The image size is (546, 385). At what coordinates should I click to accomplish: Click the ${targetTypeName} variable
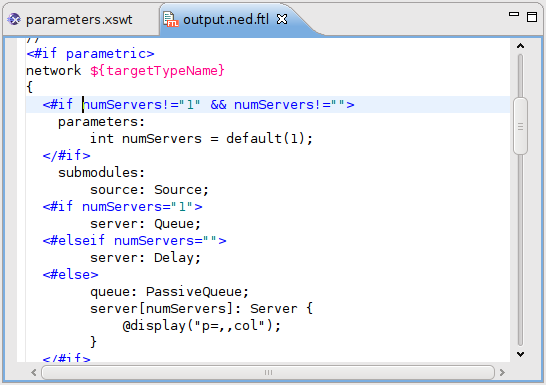pos(157,71)
